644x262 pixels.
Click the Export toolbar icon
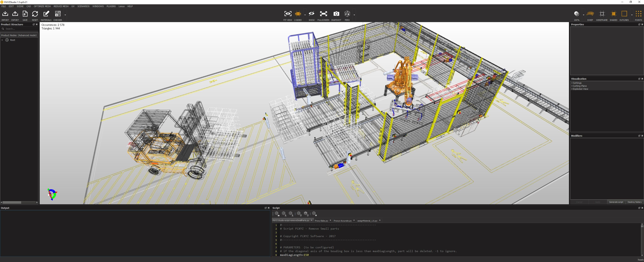15,14
